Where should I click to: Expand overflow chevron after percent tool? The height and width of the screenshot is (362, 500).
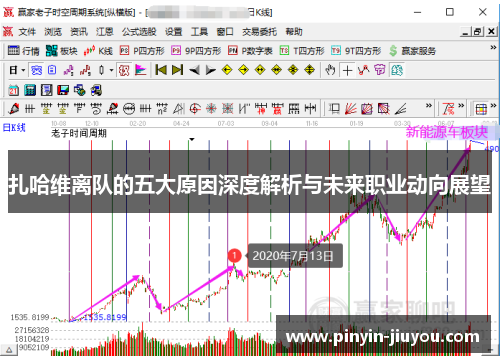461,106
